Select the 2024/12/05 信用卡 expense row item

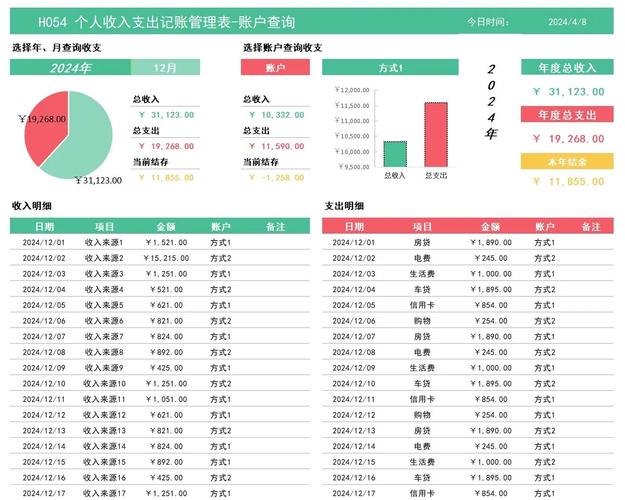pyautogui.click(x=422, y=305)
